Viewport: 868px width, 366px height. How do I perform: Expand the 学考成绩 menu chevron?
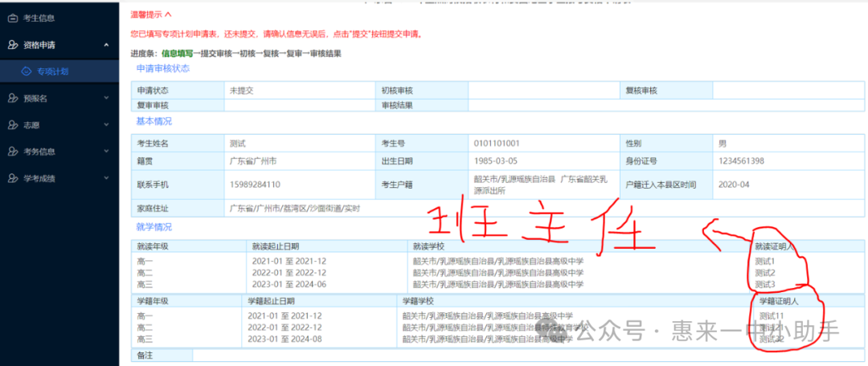tap(106, 178)
